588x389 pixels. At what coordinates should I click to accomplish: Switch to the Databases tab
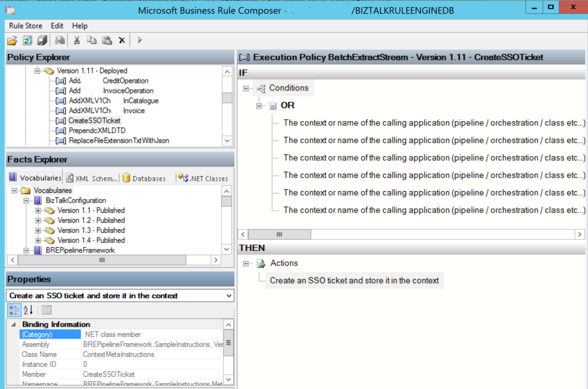click(x=144, y=178)
